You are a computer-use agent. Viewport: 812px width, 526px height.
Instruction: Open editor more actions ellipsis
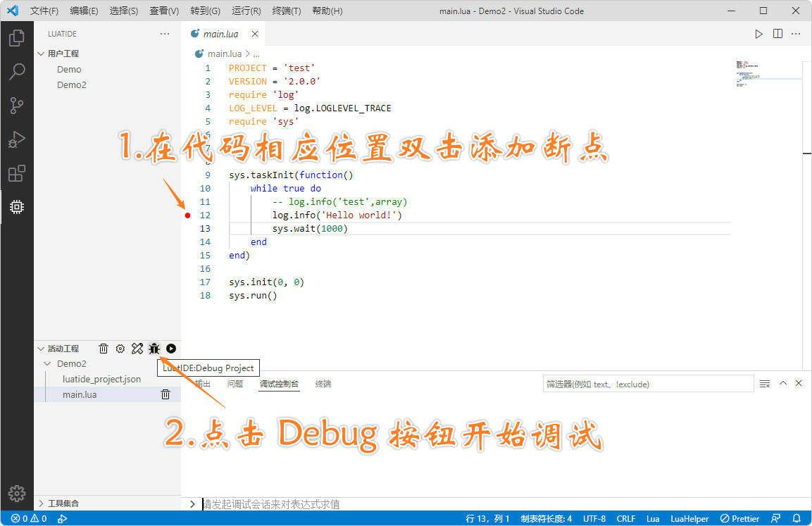(x=796, y=34)
